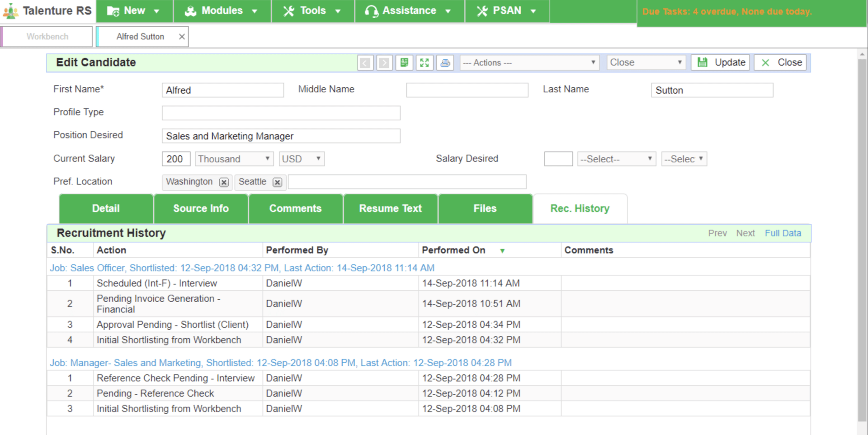Open the USD currency dropdown

[x=301, y=159]
